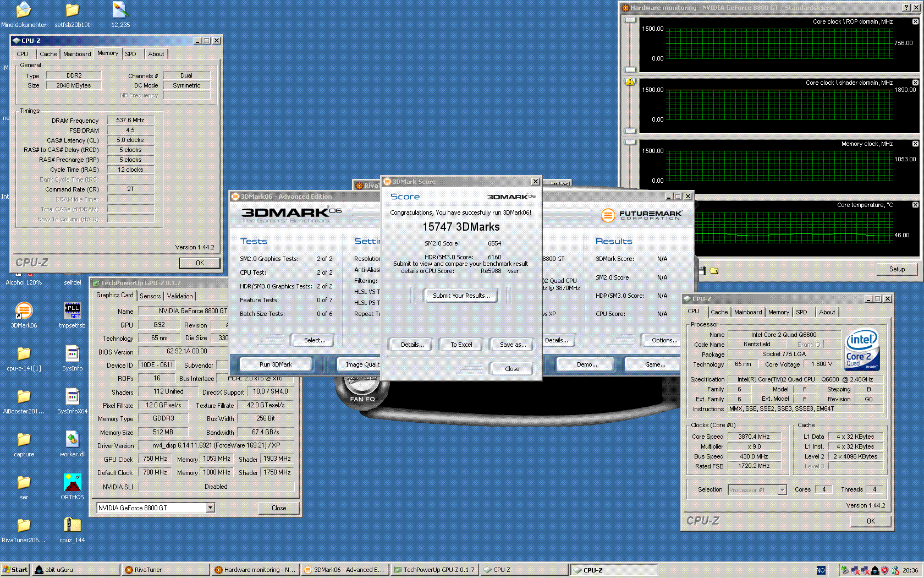924x578 pixels.
Task: Open Validation tab in GPU-Z
Action: [180, 296]
